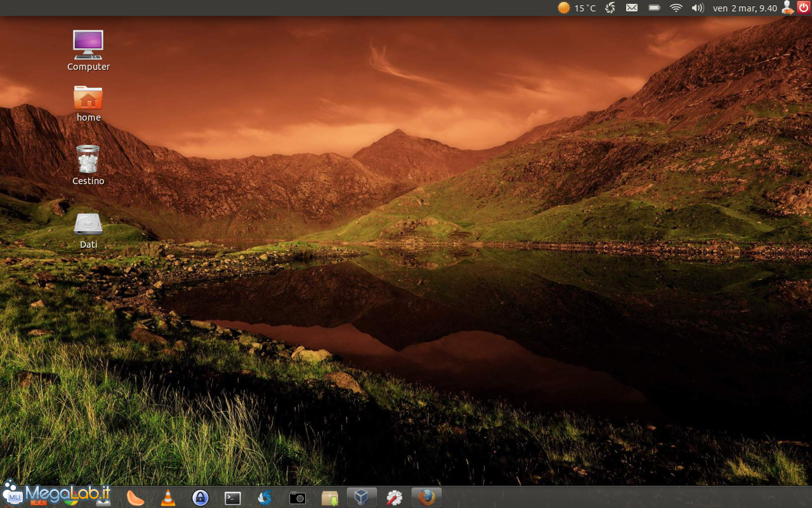Switch to Firefox in the dock
The height and width of the screenshot is (508, 812).
coord(426,498)
